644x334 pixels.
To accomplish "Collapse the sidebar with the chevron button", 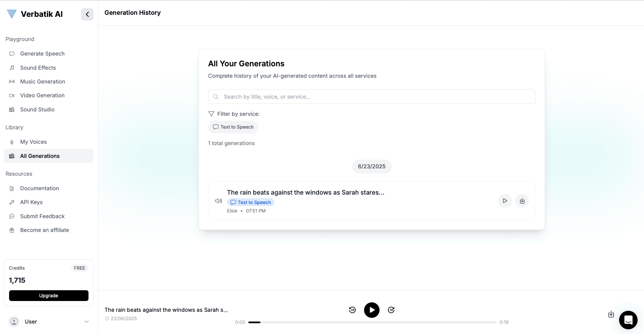I will (87, 14).
